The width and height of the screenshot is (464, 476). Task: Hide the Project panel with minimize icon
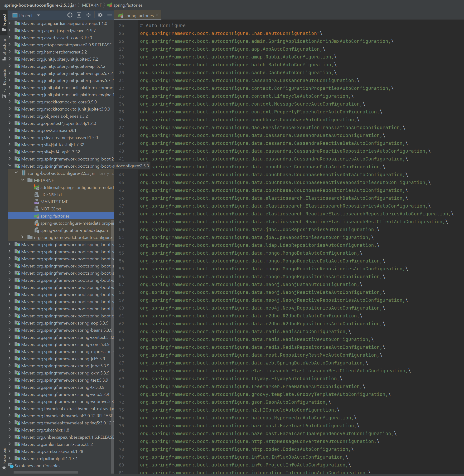click(x=109, y=15)
